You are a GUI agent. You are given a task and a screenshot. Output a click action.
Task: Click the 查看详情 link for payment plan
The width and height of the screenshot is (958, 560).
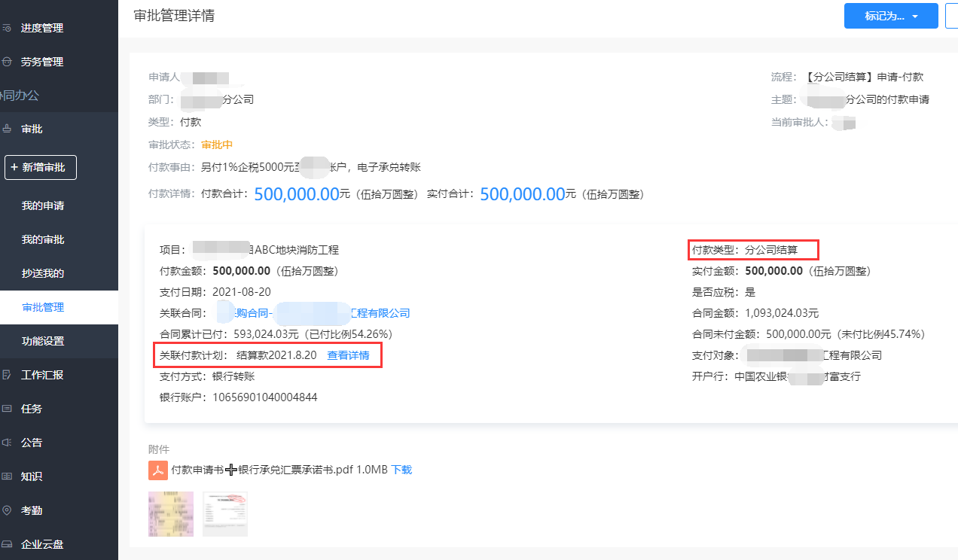(348, 355)
